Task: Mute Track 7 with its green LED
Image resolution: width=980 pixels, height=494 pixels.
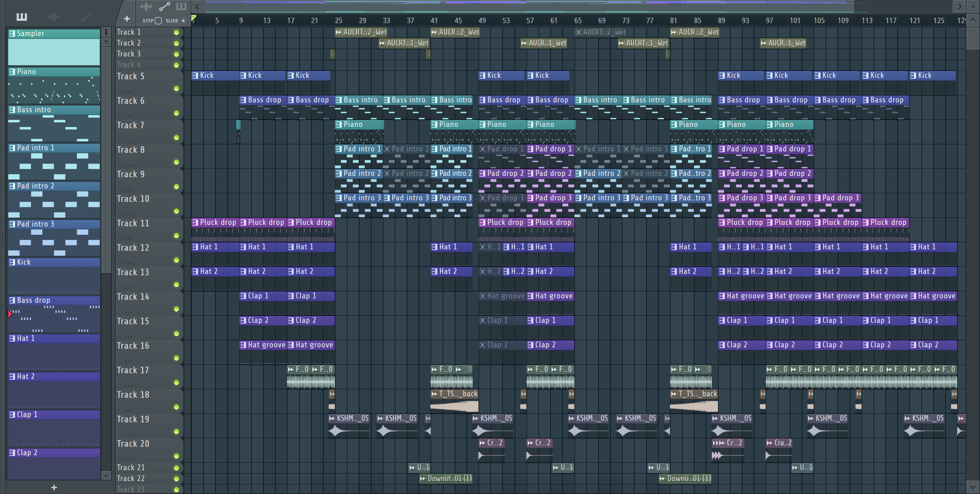Action: pos(176,138)
